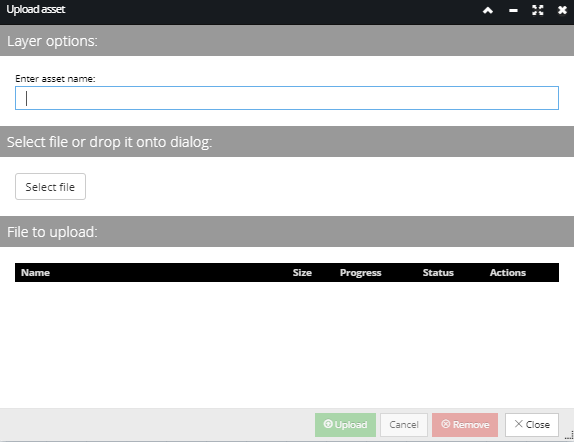Start upload with the green Upload button
The height and width of the screenshot is (443, 575).
pyautogui.click(x=345, y=425)
